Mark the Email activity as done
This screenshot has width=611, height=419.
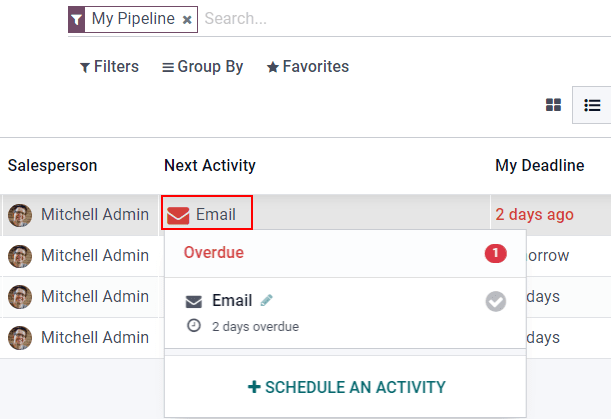tap(496, 301)
